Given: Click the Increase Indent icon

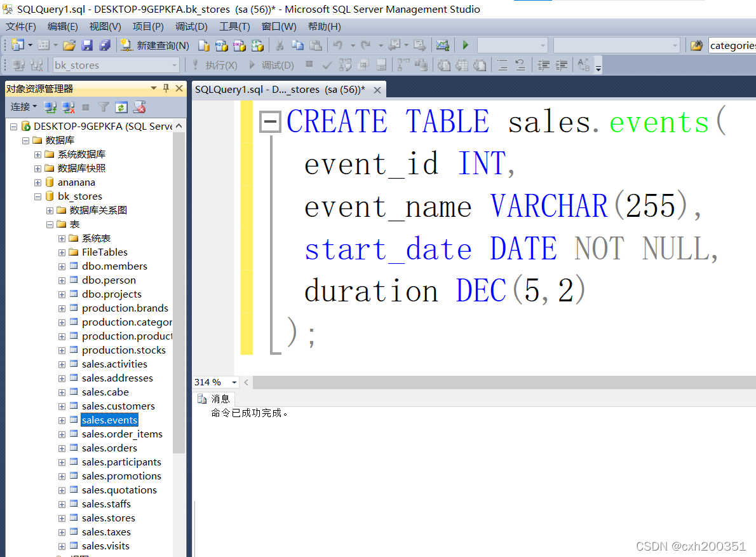Looking at the screenshot, I should coord(561,65).
